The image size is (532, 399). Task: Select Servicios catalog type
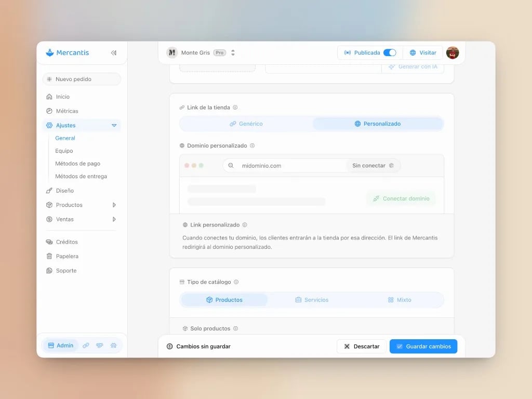pos(312,300)
